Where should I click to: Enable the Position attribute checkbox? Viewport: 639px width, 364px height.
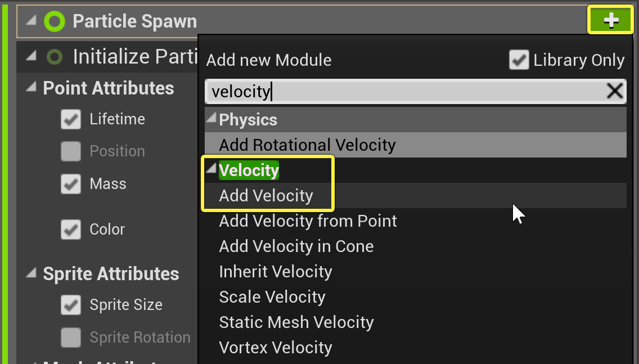pos(71,151)
